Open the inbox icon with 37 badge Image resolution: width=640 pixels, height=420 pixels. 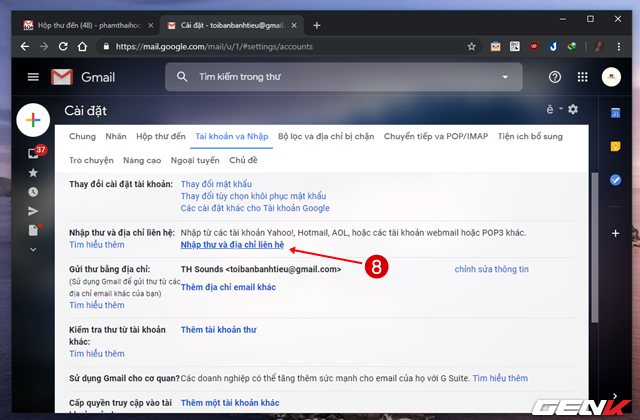point(33,153)
